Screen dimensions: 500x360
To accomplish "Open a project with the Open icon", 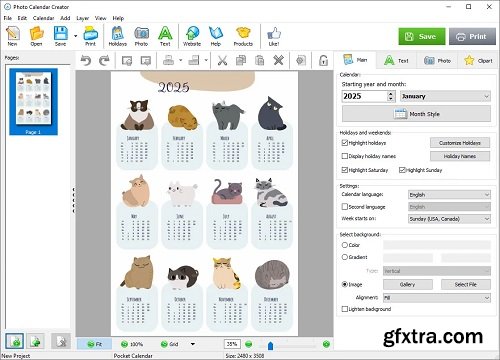I will tap(36, 36).
